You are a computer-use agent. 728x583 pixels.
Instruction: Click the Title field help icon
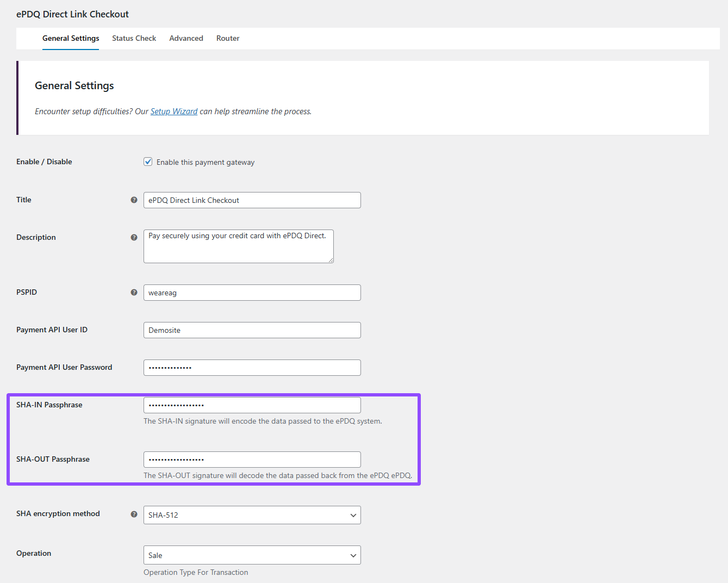[x=134, y=200]
